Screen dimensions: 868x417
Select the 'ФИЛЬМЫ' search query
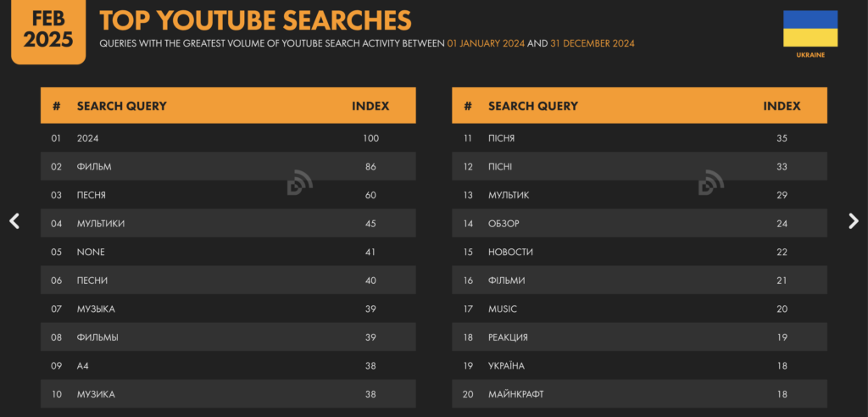pos(97,337)
